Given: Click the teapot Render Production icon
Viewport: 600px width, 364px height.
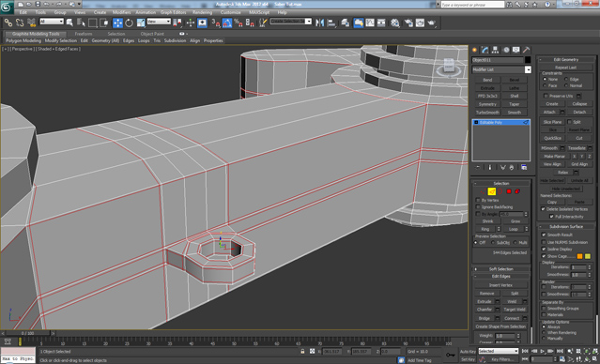Looking at the screenshot, I should pos(432,23).
